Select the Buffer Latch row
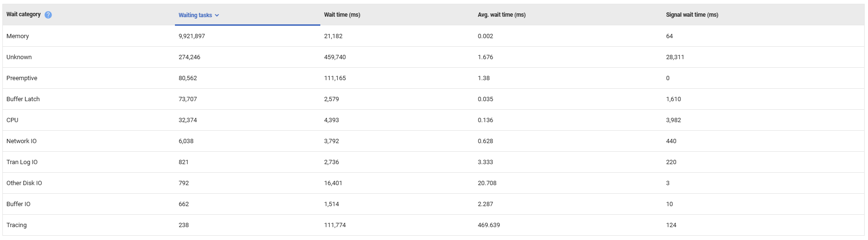Image resolution: width=868 pixels, height=240 pixels. 23,99
